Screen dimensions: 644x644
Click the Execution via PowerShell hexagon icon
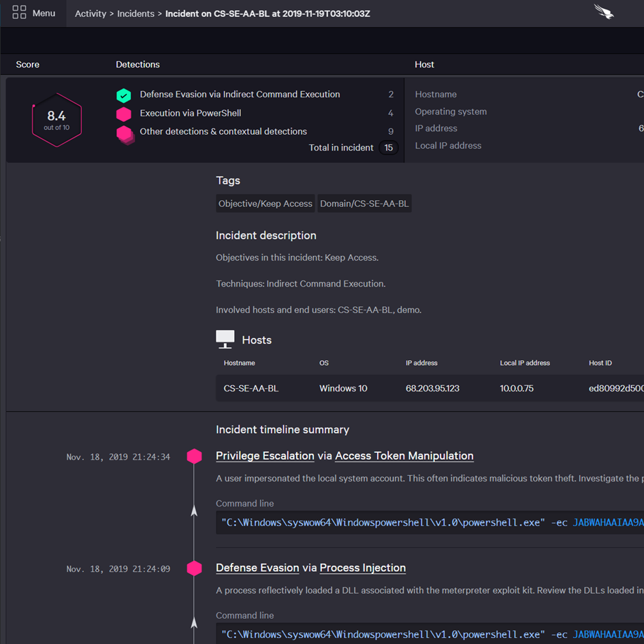tap(123, 113)
